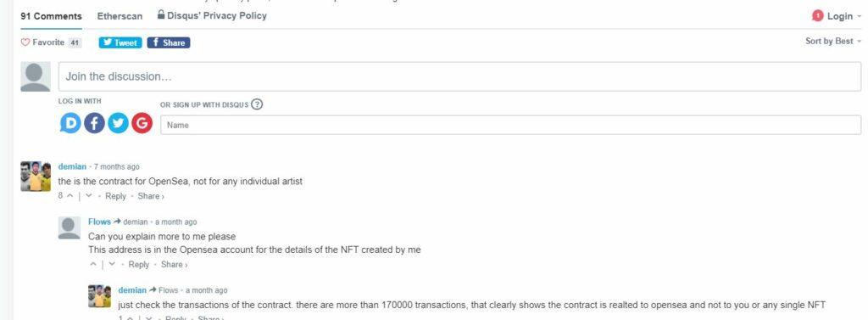868x320 pixels.
Task: Log in with the Twitter icon
Action: [118, 123]
